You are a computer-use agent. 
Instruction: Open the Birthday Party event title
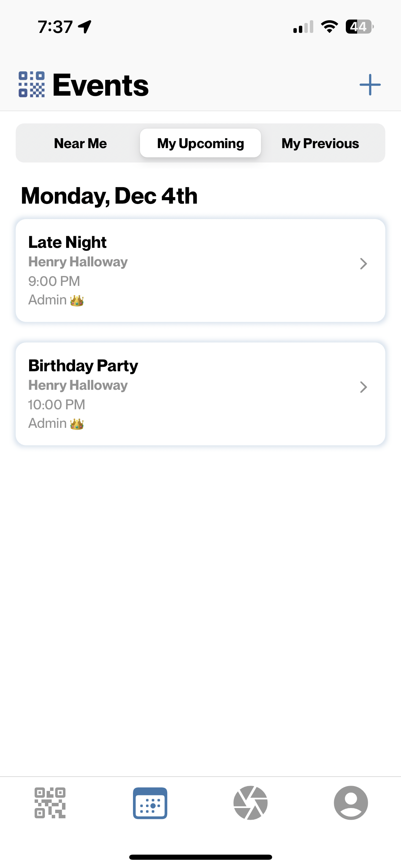[83, 365]
